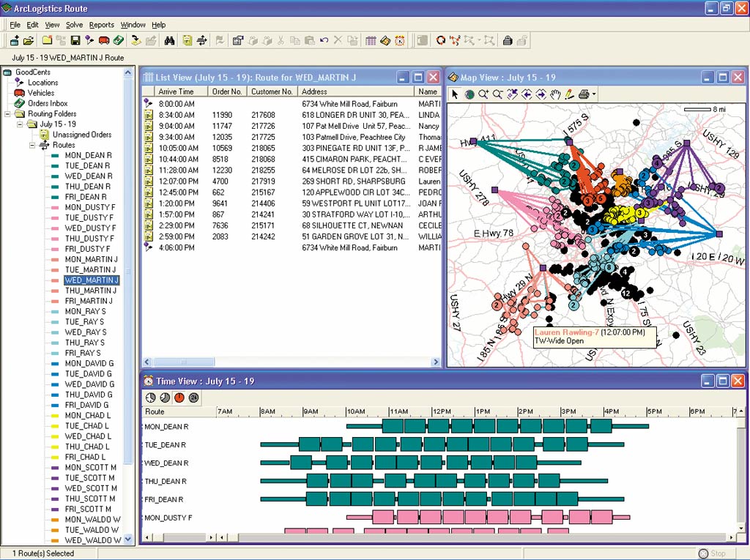750x560 pixels.
Task: Select the Zoom Out magnifier in Map View
Action: pos(498,94)
